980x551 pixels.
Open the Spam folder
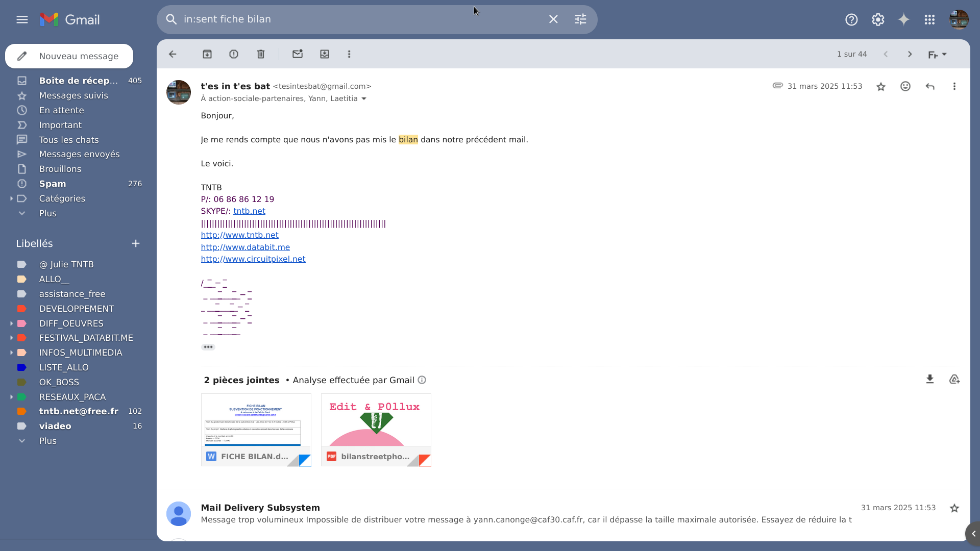point(53,184)
